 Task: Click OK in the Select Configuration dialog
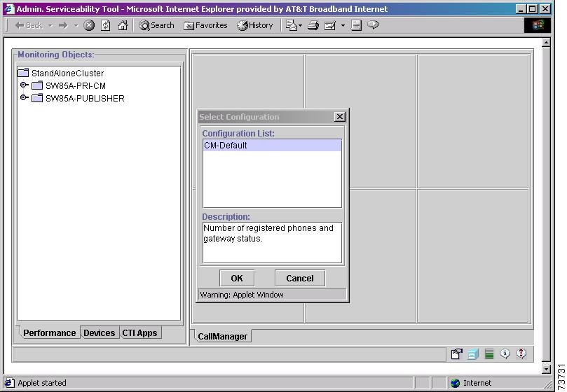[x=237, y=278]
